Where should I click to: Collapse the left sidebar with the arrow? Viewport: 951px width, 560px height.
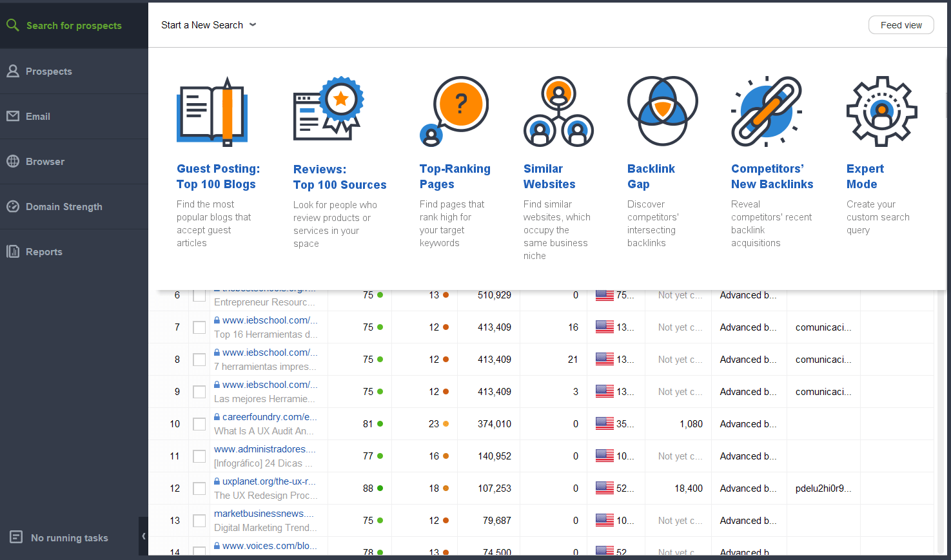click(x=144, y=536)
